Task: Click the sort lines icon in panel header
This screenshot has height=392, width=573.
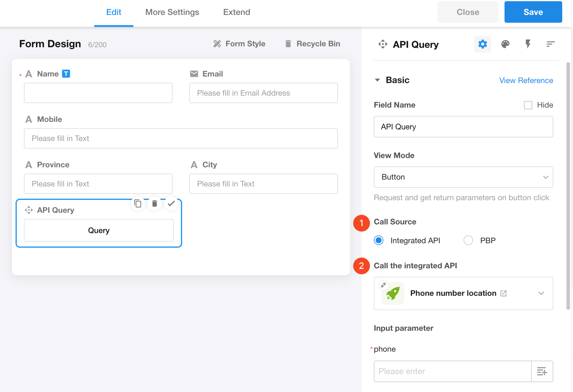Action: pyautogui.click(x=550, y=44)
